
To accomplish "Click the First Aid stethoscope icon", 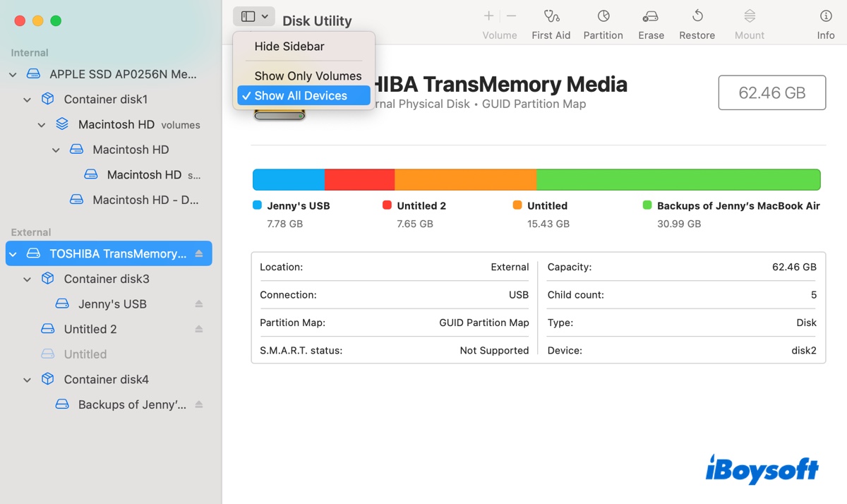I will 551,16.
